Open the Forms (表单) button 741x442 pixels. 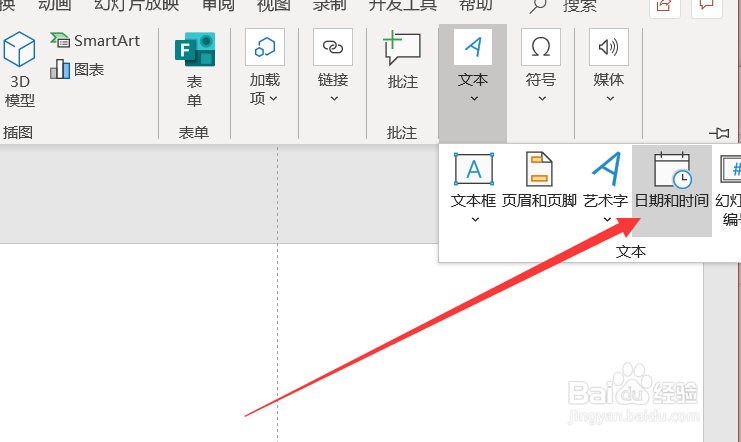point(194,69)
